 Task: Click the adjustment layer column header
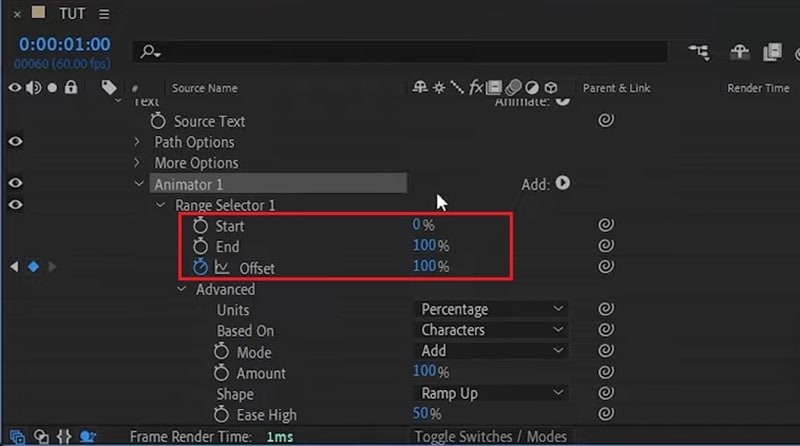click(x=532, y=88)
